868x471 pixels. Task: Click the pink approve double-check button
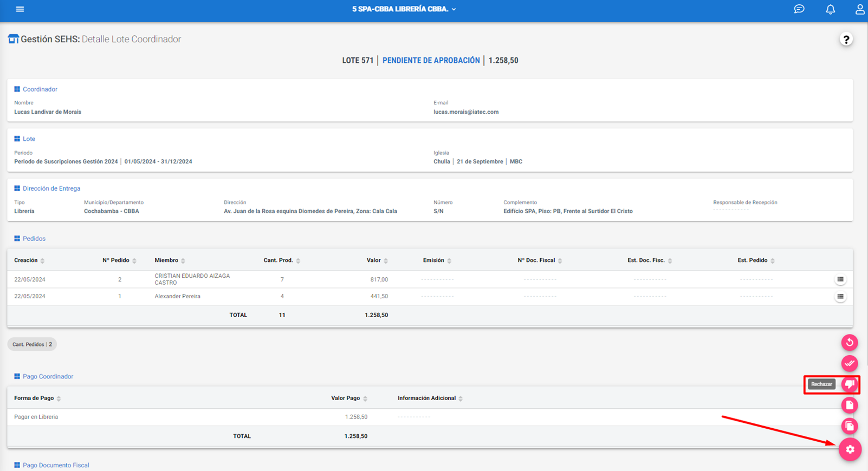850,363
